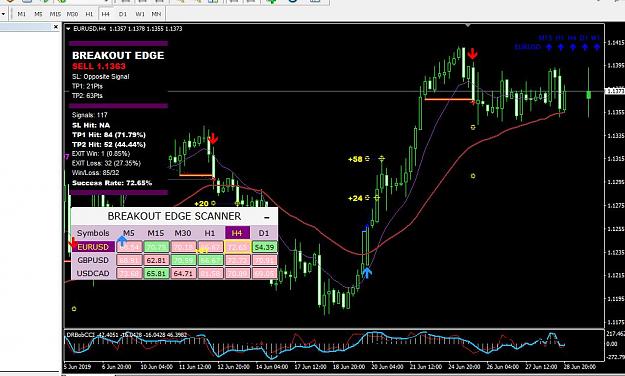Screen dimensions: 625x376
Task: Select M15 column header in scanner
Action: [x=156, y=233]
